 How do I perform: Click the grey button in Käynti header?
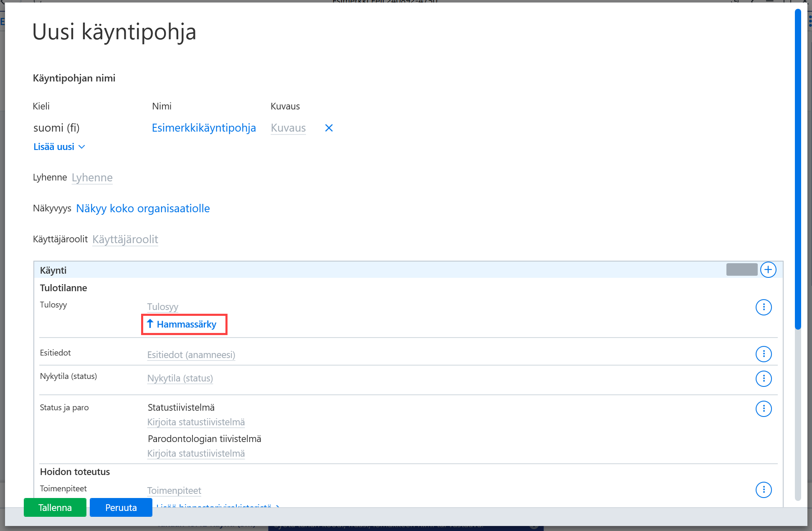click(742, 269)
